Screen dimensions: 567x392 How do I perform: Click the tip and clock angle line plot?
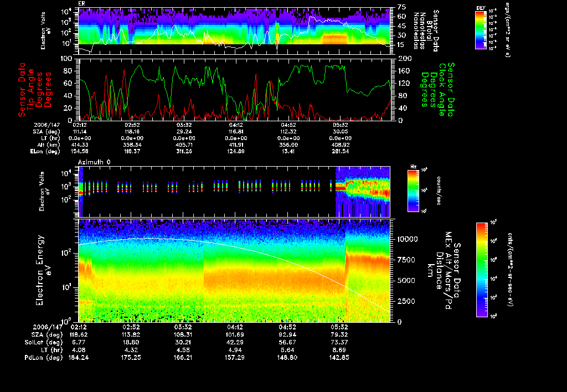click(x=234, y=89)
